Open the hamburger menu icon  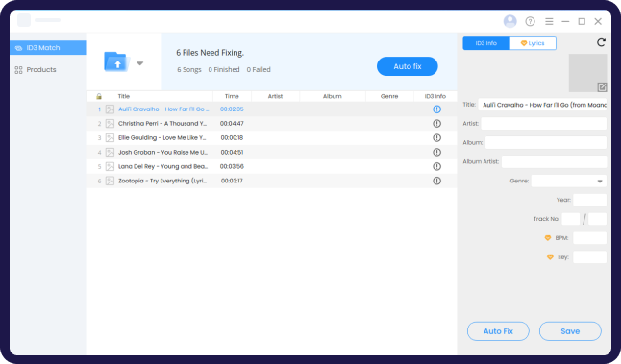click(x=549, y=21)
